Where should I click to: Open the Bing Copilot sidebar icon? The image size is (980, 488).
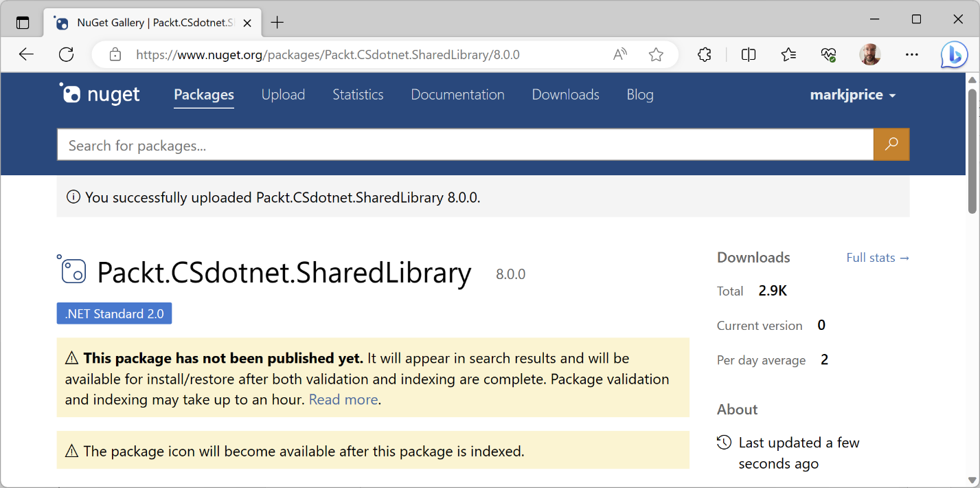pos(954,55)
